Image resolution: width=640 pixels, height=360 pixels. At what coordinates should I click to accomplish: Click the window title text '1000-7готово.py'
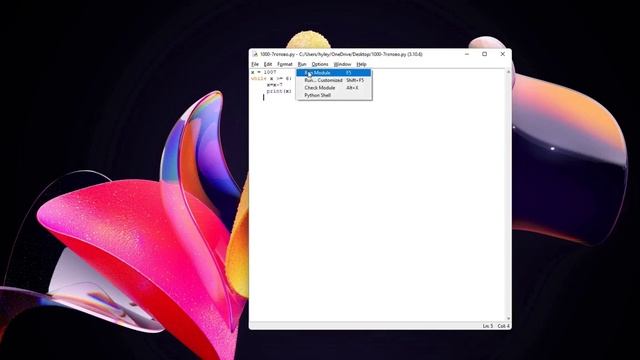pyautogui.click(x=278, y=54)
